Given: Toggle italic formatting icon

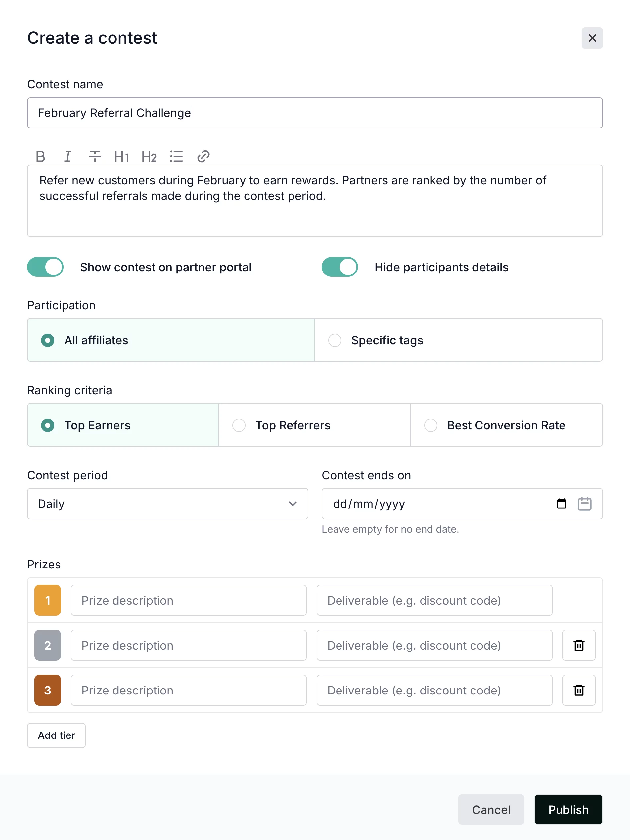Looking at the screenshot, I should [x=67, y=156].
